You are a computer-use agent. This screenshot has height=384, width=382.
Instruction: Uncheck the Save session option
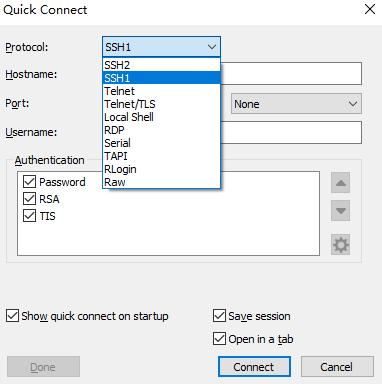219,316
